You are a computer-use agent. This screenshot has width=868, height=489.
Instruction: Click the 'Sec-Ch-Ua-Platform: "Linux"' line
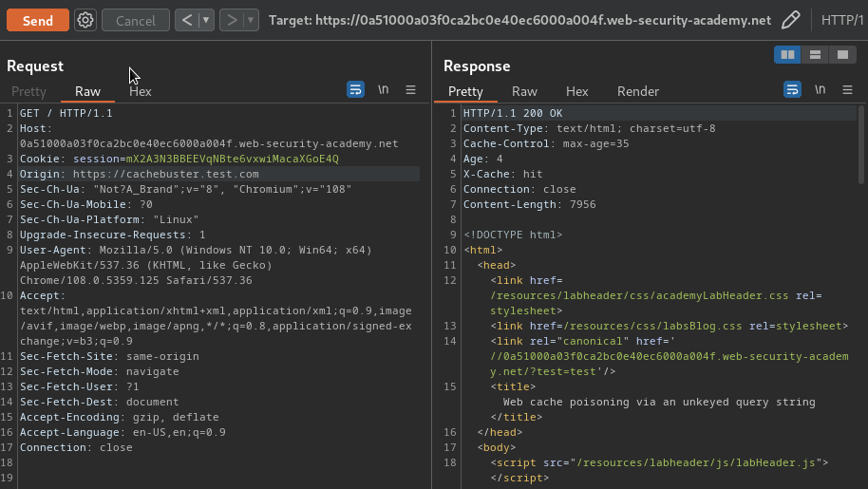[109, 219]
